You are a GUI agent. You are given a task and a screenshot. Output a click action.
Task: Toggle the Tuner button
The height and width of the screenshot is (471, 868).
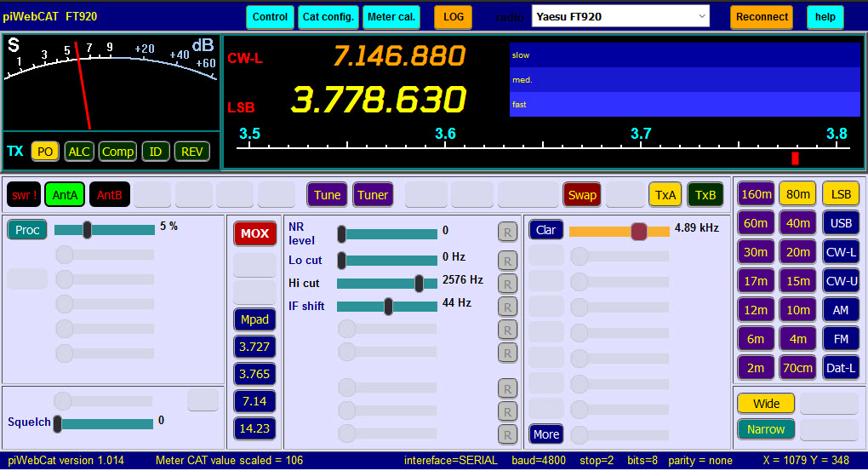(373, 194)
